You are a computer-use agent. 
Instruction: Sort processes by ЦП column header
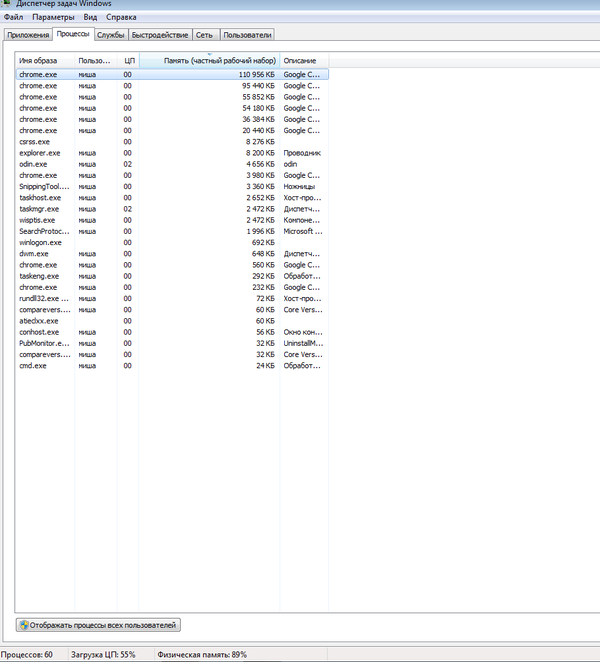128,61
